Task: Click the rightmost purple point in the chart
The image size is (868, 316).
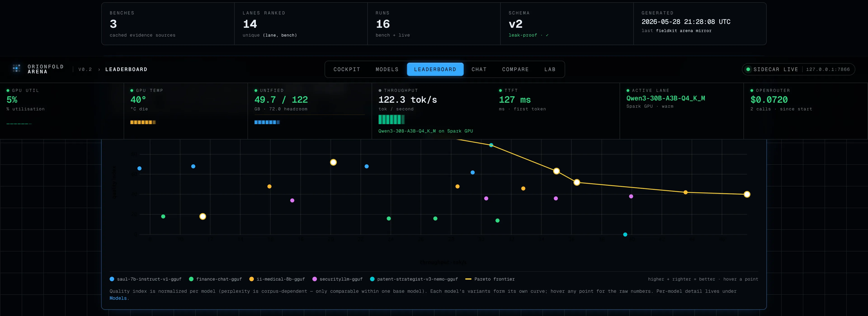Action: click(x=631, y=196)
